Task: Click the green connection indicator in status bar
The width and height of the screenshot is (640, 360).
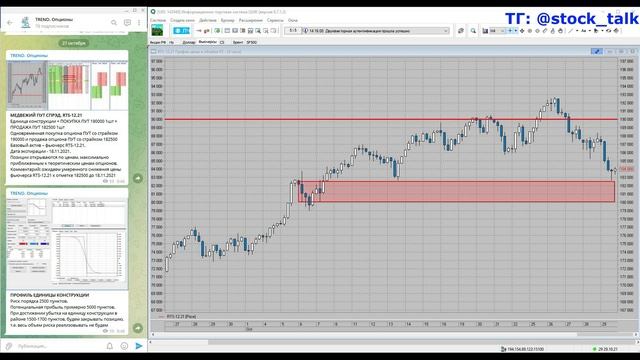Action: pos(594,349)
